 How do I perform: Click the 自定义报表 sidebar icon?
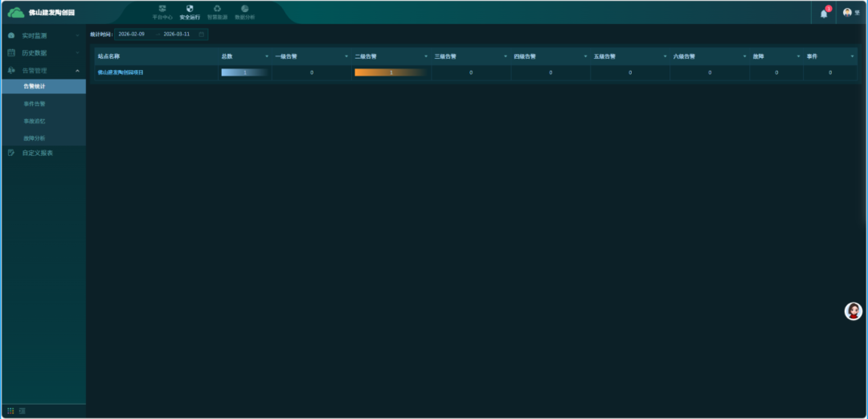[x=11, y=153]
